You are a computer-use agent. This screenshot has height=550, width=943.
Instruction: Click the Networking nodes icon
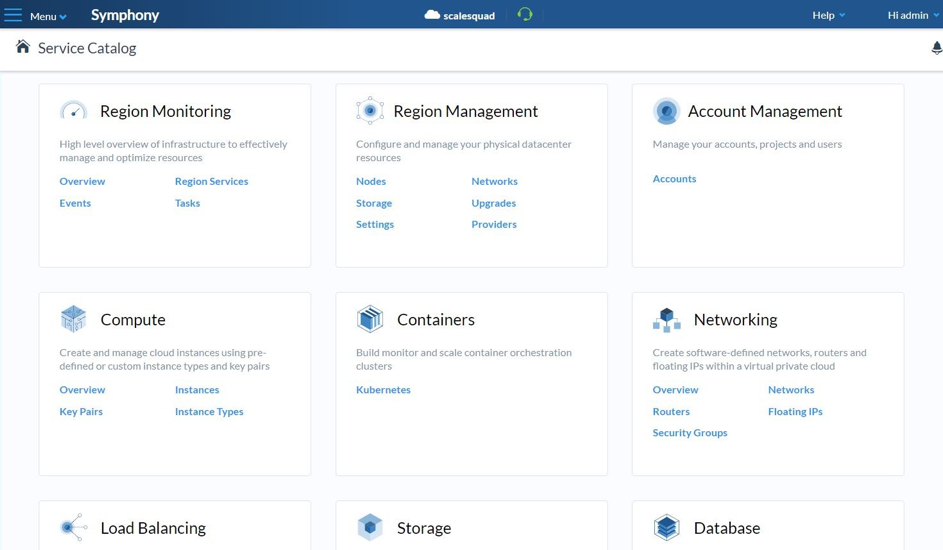point(666,320)
